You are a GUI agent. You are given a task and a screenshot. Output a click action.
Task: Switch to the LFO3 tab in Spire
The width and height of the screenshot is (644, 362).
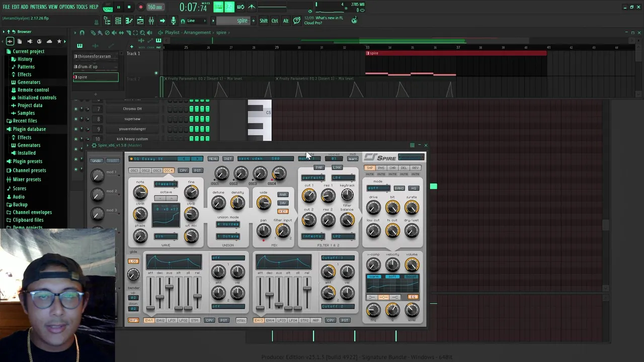click(281, 320)
